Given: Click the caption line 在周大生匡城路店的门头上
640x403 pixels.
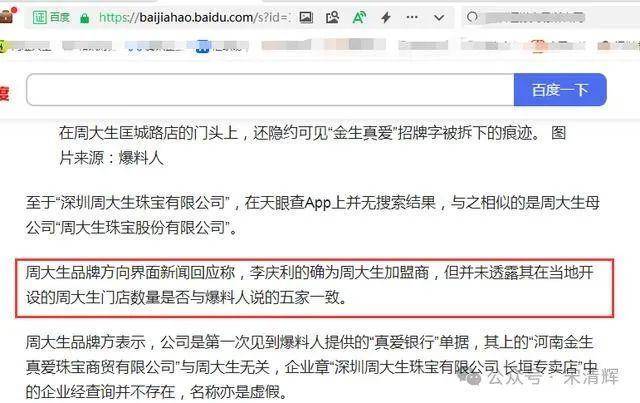Looking at the screenshot, I should tap(312, 133).
